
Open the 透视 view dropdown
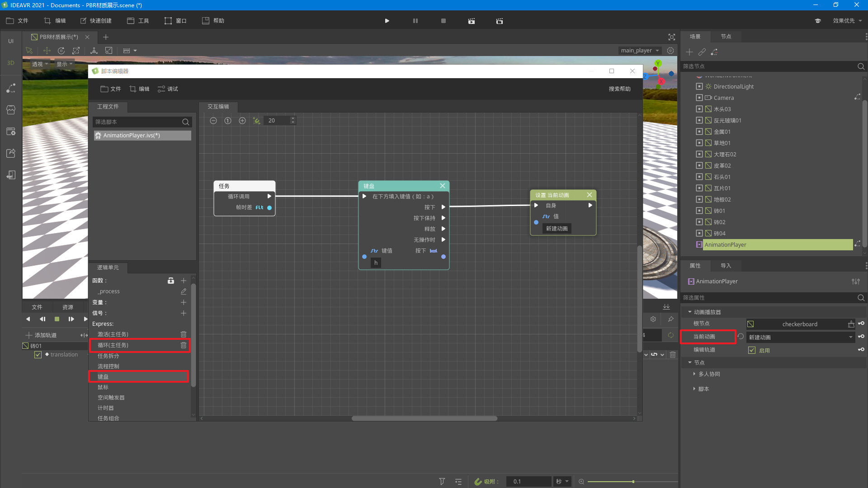point(40,64)
